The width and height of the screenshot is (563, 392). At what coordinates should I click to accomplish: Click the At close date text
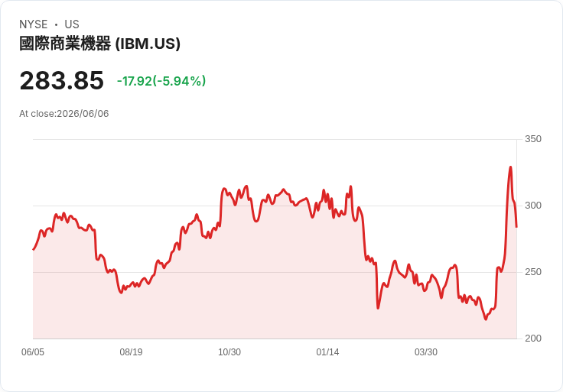pyautogui.click(x=64, y=114)
